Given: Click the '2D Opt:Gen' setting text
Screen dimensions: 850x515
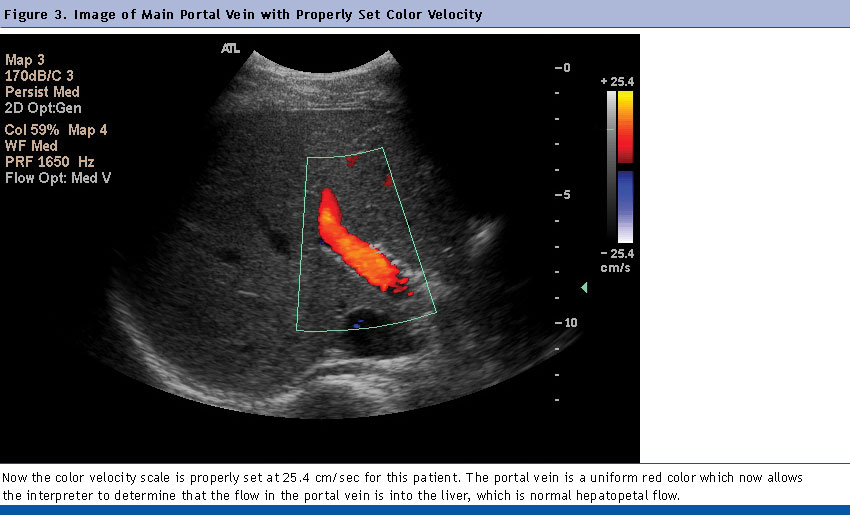Looking at the screenshot, I should 43,108.
